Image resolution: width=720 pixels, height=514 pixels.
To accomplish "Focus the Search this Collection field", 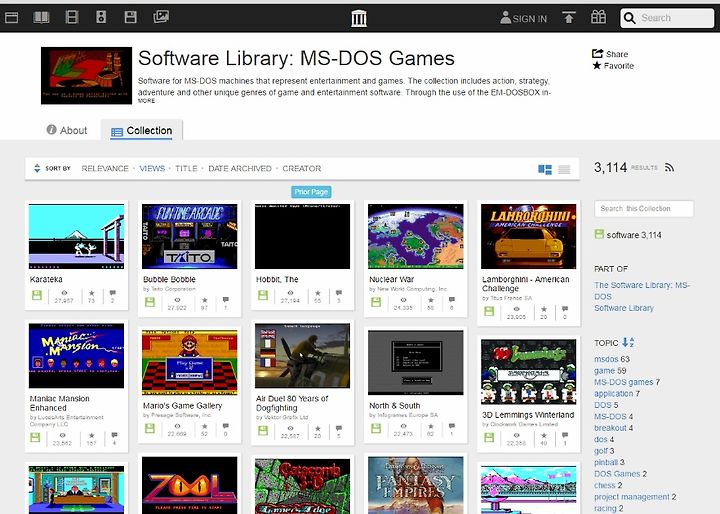I will [x=644, y=209].
